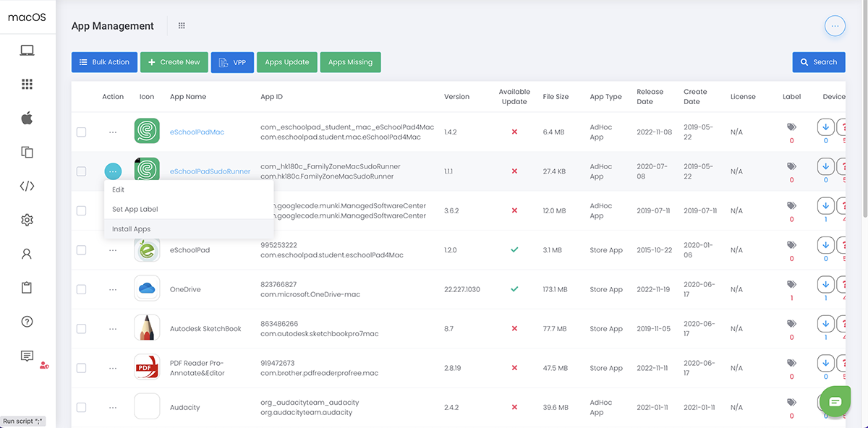Choose Set App Label menu entry
This screenshot has width=868, height=428.
point(189,209)
